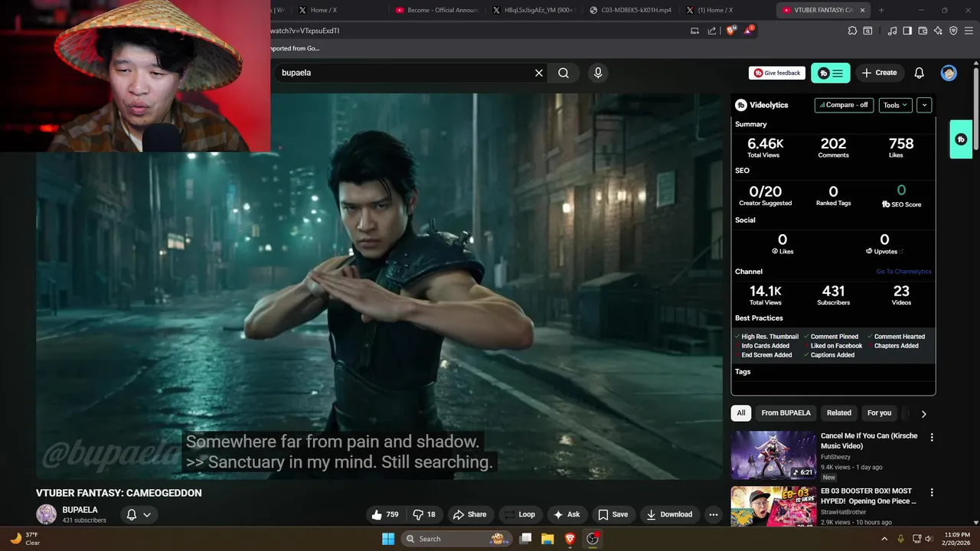Open the EB 03 Booster Box thumbnail
Viewport: 980px width, 551px height.
point(773,506)
